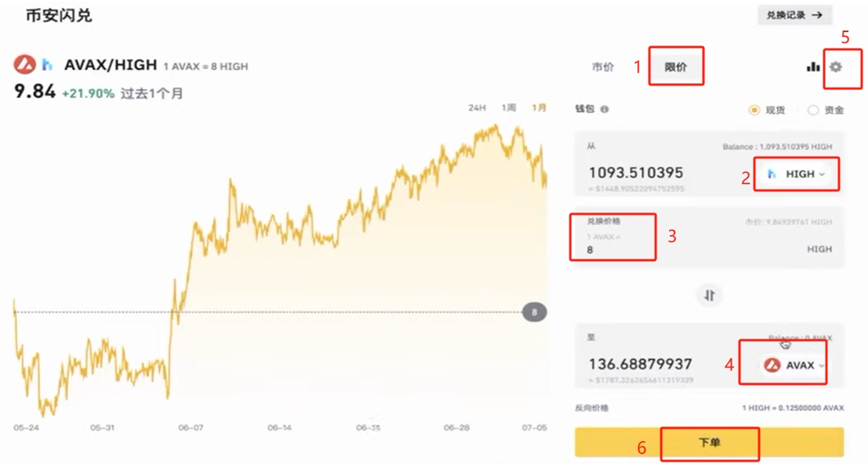Switch to the 限价 tab

(675, 67)
